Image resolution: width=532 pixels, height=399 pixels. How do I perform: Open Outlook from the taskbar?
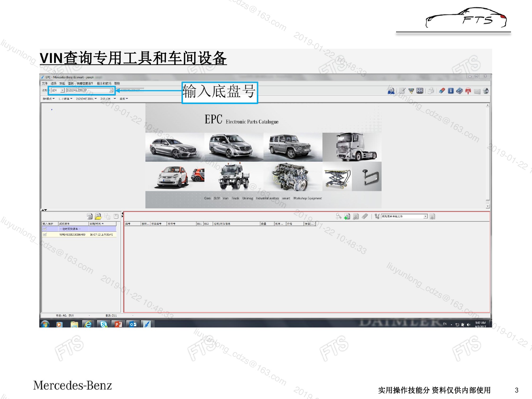(x=133, y=324)
